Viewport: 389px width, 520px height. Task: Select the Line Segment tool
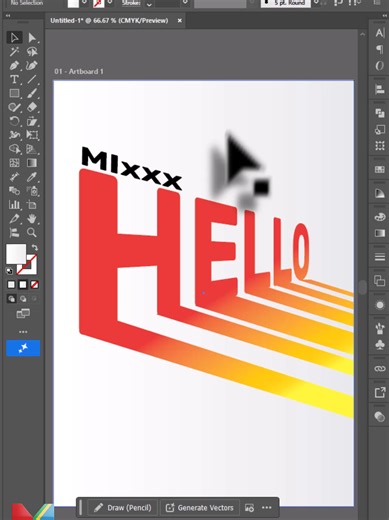(x=32, y=79)
